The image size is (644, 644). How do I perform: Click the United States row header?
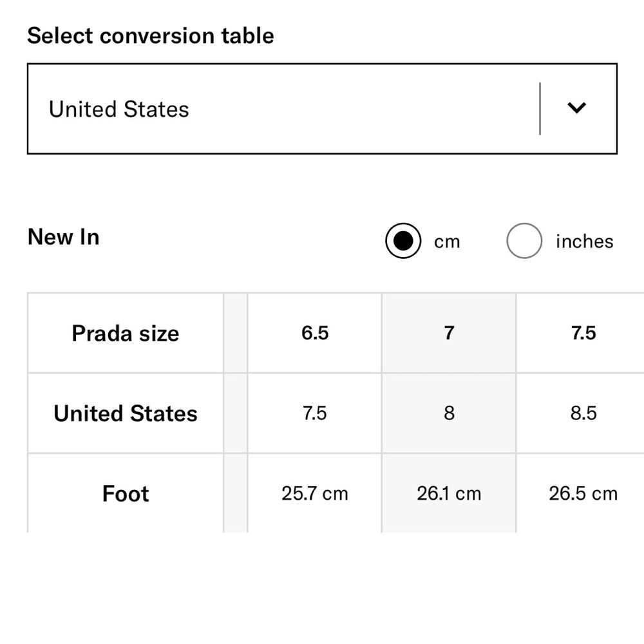126,413
